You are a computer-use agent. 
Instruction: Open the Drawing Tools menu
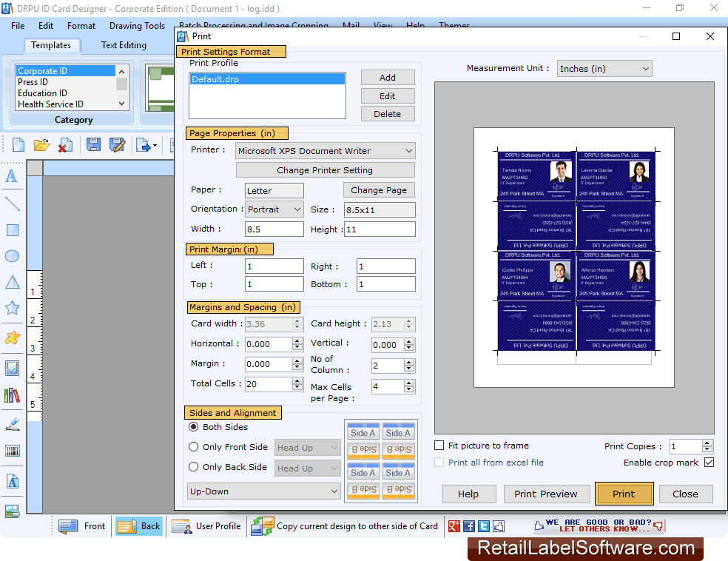(137, 25)
